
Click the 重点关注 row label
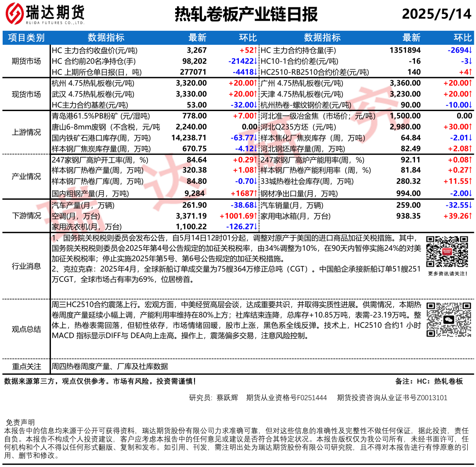pyautogui.click(x=26, y=366)
